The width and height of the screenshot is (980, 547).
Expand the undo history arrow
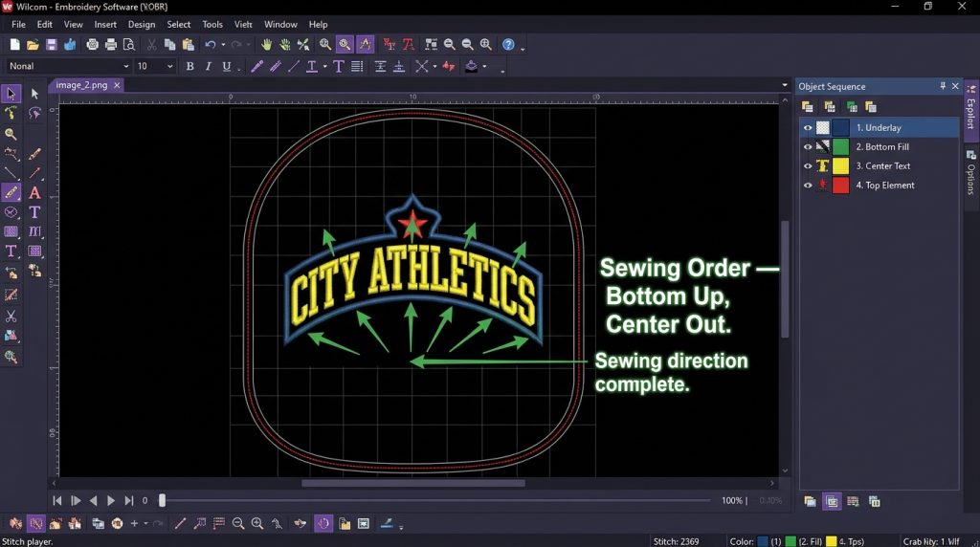223,44
